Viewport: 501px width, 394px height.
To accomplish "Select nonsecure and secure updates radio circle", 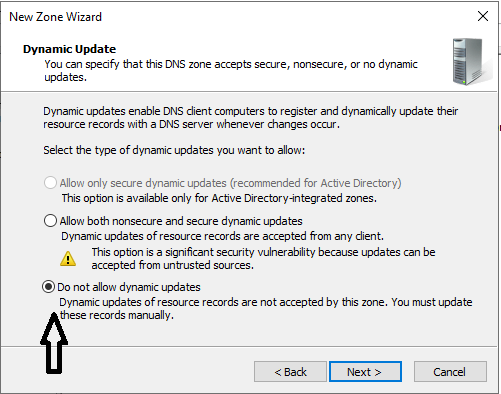I will [x=50, y=221].
